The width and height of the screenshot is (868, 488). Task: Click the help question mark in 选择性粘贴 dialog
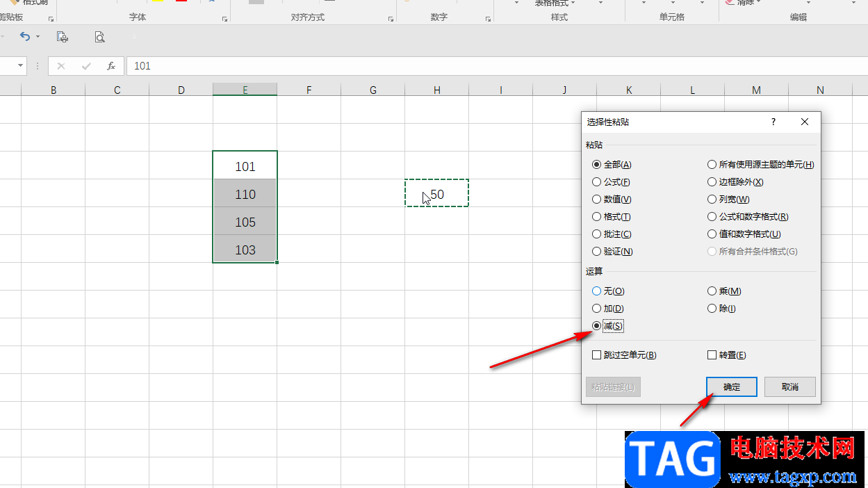click(x=773, y=122)
